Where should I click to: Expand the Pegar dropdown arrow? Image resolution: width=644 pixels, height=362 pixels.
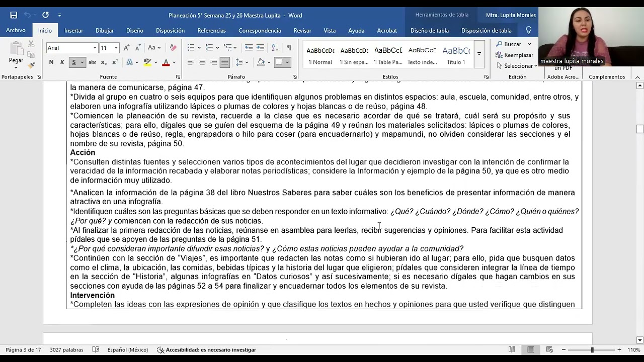pyautogui.click(x=16, y=67)
